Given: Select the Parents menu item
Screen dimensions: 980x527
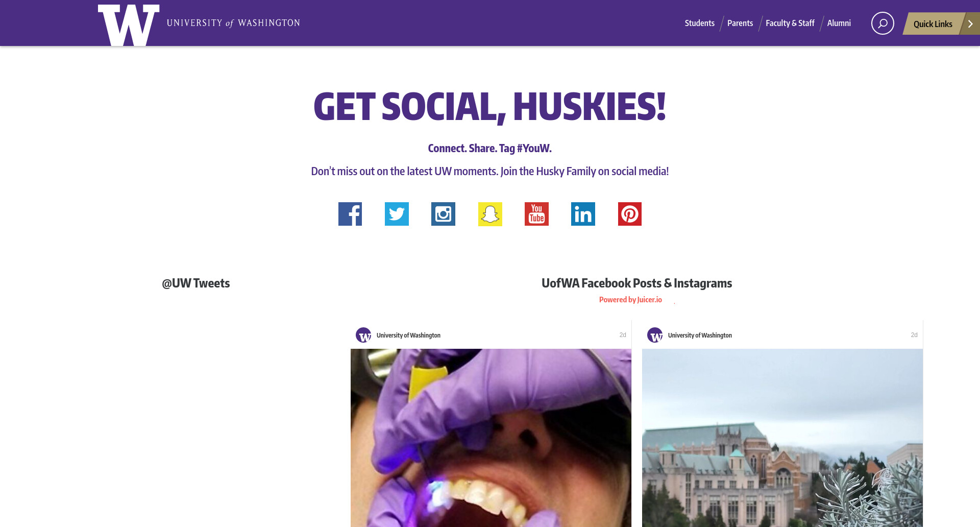Looking at the screenshot, I should [740, 23].
